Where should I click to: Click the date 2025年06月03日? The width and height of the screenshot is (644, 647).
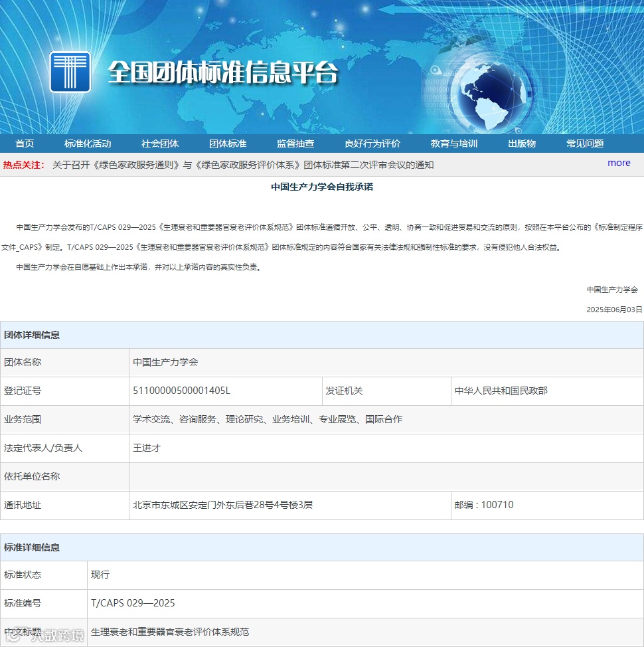pyautogui.click(x=614, y=310)
